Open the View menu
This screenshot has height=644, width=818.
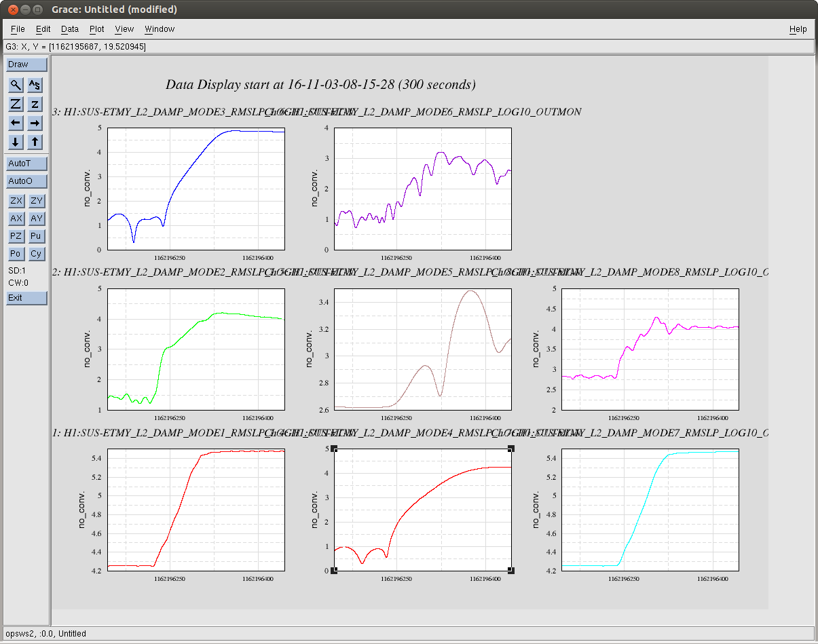coord(124,29)
